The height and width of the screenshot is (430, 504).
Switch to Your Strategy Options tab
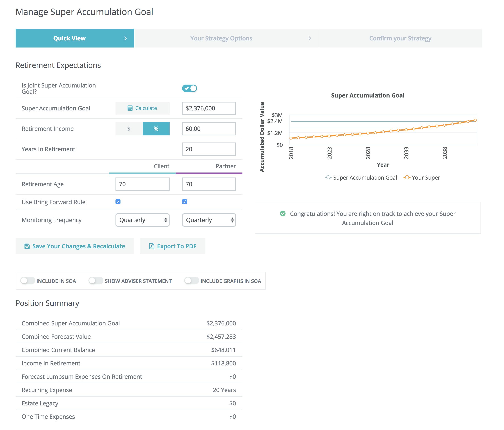(x=221, y=38)
